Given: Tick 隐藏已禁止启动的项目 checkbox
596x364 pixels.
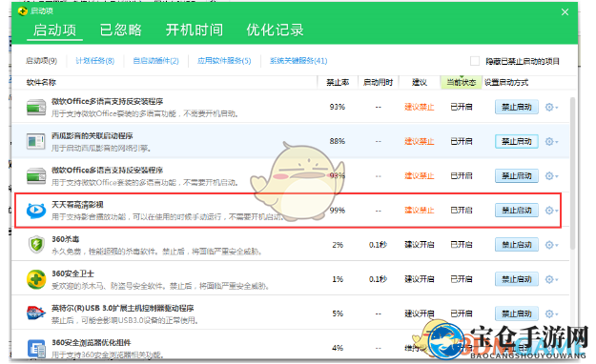Looking at the screenshot, I should point(474,61).
